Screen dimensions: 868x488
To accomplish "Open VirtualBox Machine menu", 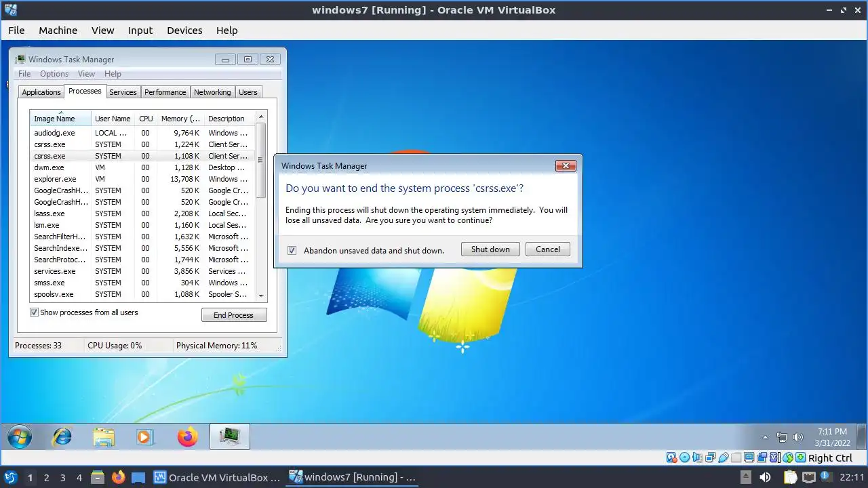I will (58, 30).
